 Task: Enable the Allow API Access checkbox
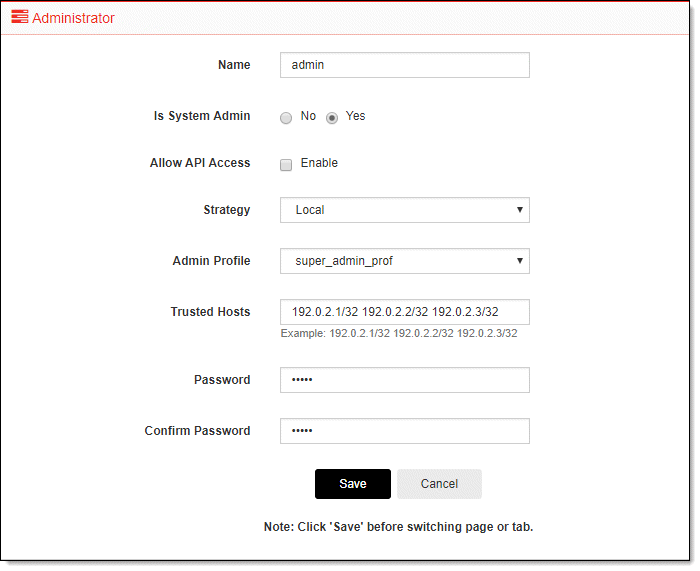click(286, 165)
